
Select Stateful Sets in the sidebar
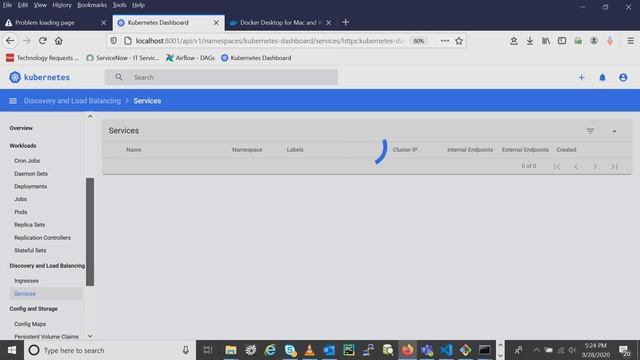30,251
